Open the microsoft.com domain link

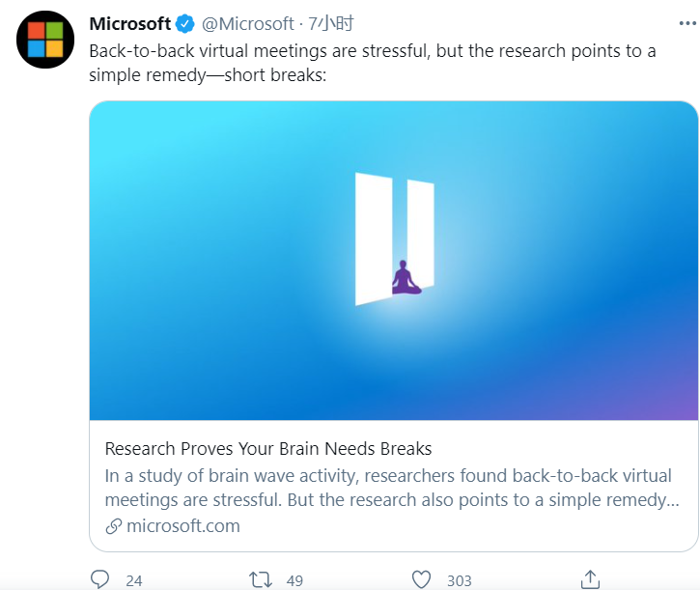coord(182,526)
